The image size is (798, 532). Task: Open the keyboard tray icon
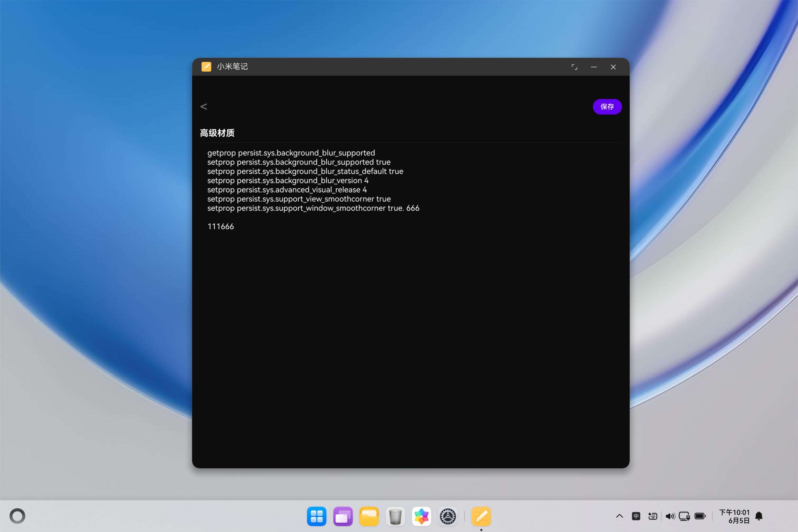point(653,516)
